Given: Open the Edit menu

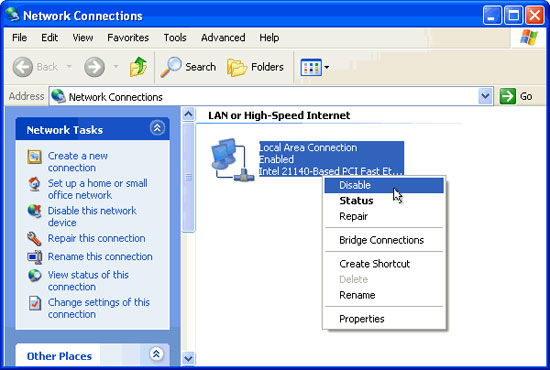Looking at the screenshot, I should 49,38.
